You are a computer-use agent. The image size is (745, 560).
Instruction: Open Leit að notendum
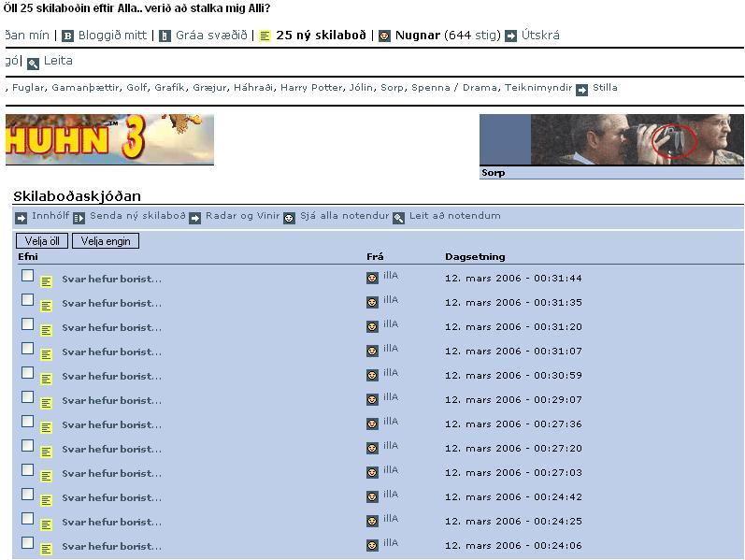point(454,216)
